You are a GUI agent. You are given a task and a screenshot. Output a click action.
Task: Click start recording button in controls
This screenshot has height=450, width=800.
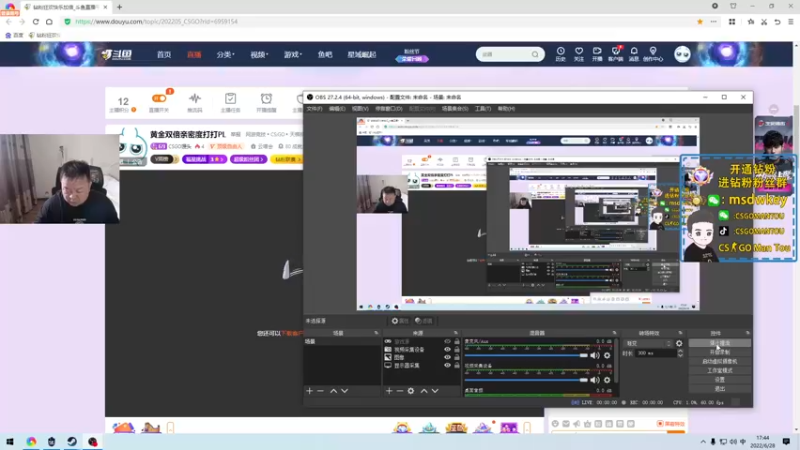click(719, 352)
